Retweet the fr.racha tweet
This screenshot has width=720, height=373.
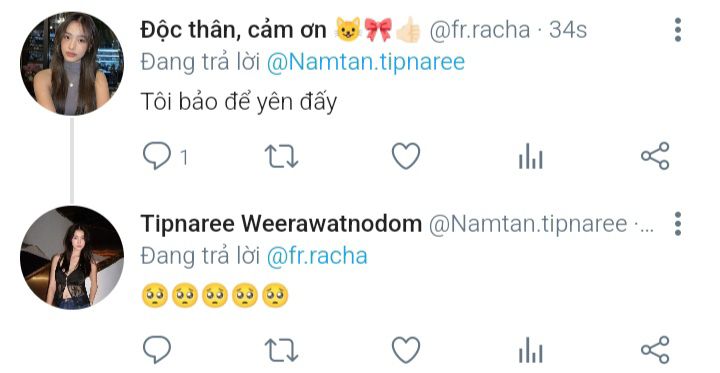(281, 156)
